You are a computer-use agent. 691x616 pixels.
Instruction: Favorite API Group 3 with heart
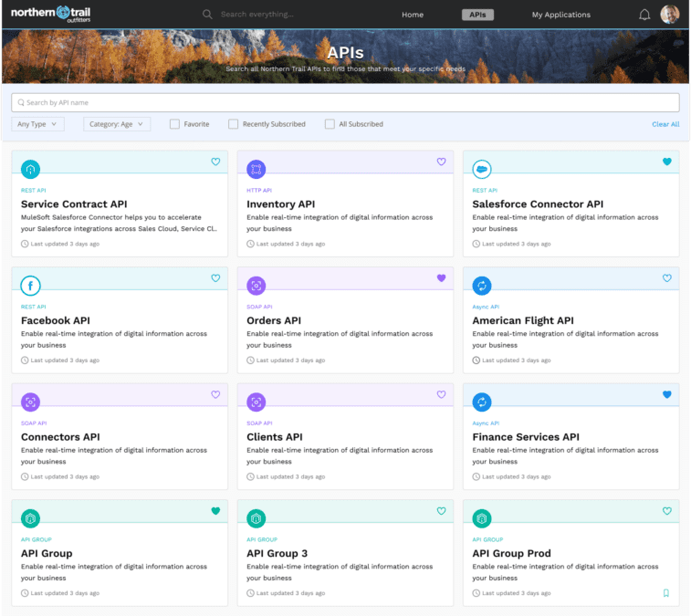[x=441, y=511]
